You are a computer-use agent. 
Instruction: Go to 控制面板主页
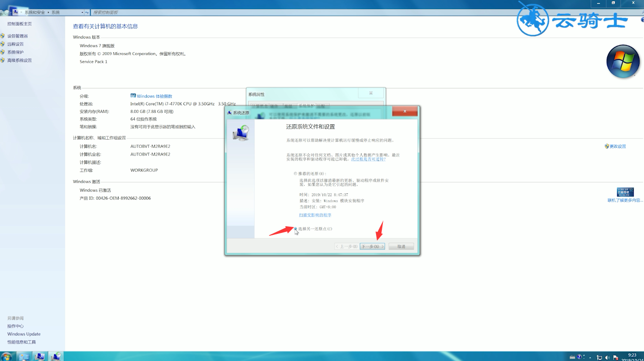click(19, 24)
